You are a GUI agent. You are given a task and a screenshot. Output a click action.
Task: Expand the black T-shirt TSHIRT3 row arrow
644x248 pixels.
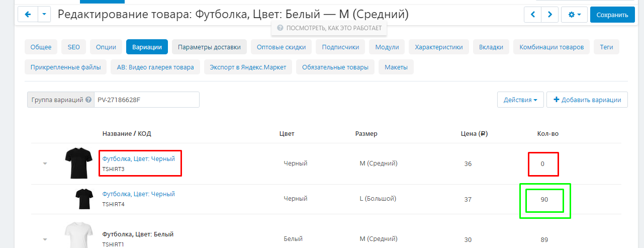(x=45, y=163)
